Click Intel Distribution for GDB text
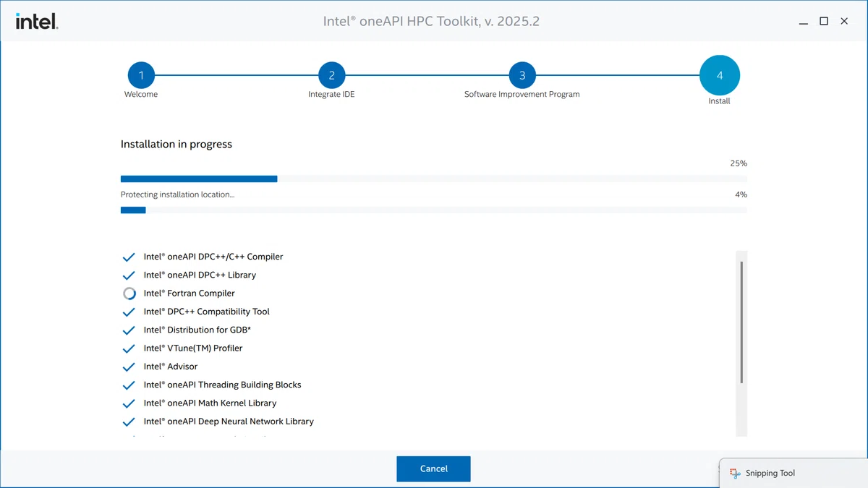868x488 pixels. [x=197, y=330]
